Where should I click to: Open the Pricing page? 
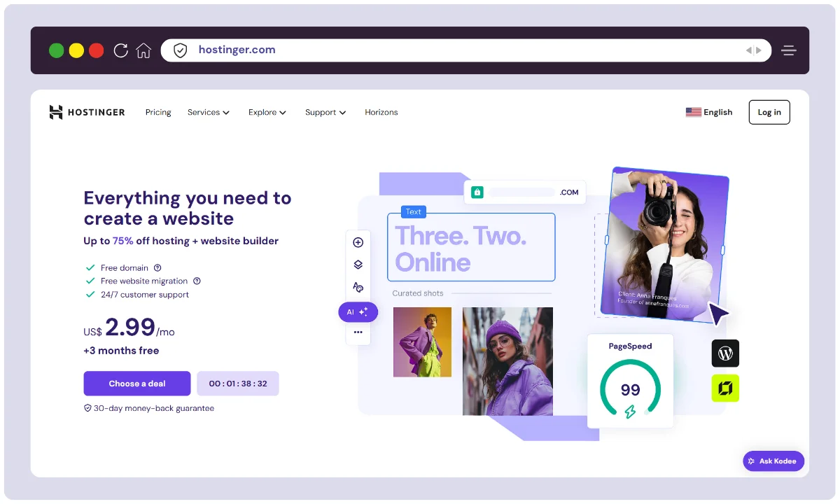coord(158,112)
